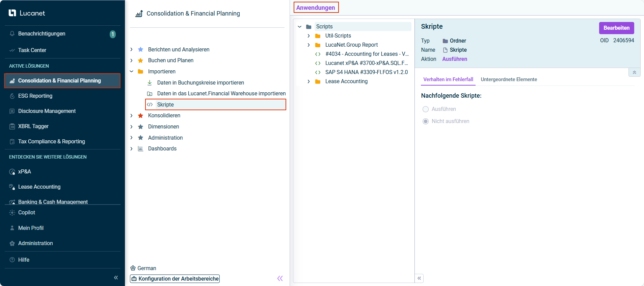Image resolution: width=644 pixels, height=286 pixels.
Task: Click the Lease Accounting sidebar icon
Action: [12, 187]
